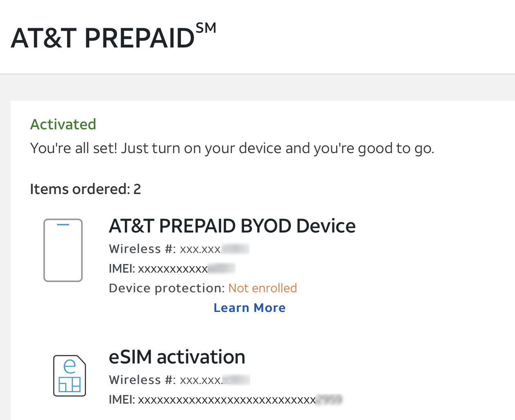Click the AT&T PREPAID page heading
This screenshot has width=515, height=420.
tap(103, 38)
